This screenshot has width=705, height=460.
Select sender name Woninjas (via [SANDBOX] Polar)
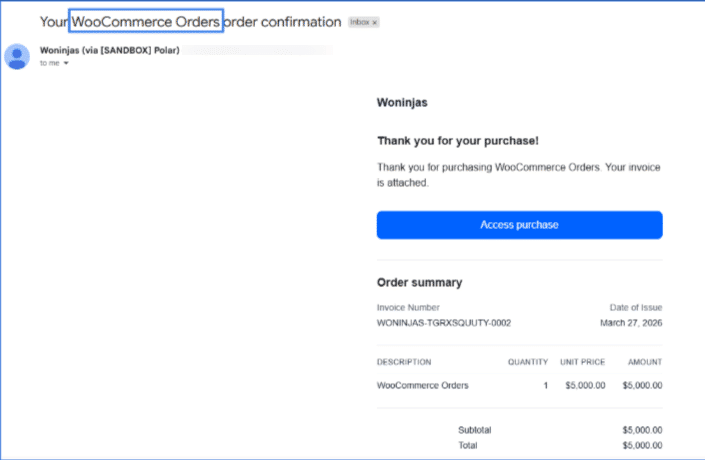pyautogui.click(x=109, y=50)
